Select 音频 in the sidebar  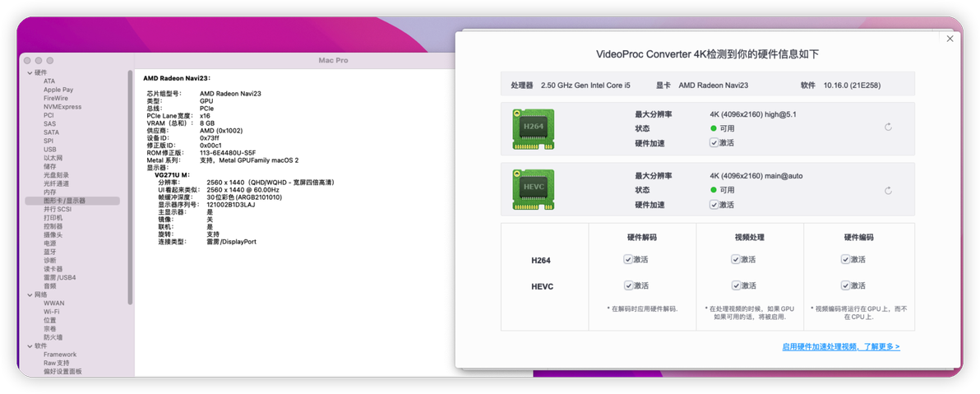(49, 285)
